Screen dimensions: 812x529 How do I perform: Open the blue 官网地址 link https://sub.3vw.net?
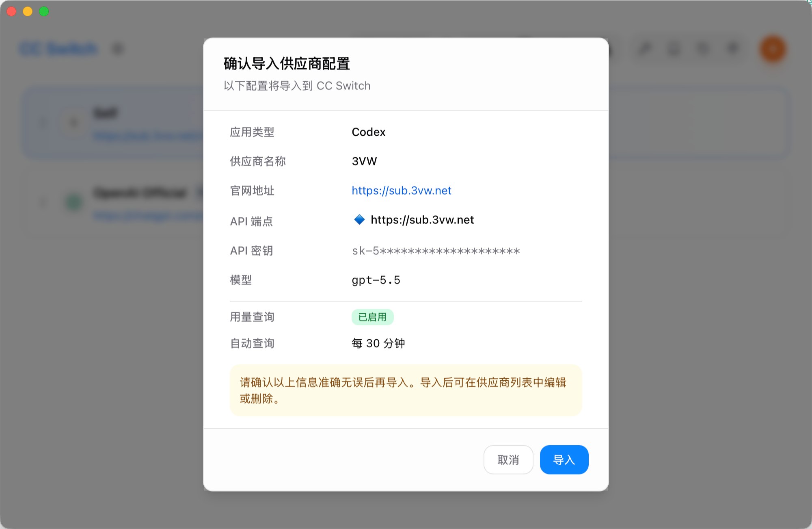[401, 191]
